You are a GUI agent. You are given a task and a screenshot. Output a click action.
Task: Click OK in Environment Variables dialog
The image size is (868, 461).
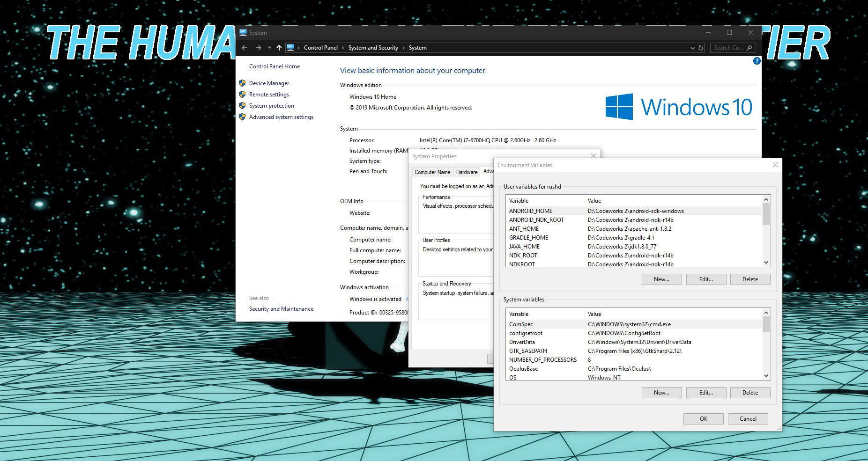pyautogui.click(x=703, y=419)
